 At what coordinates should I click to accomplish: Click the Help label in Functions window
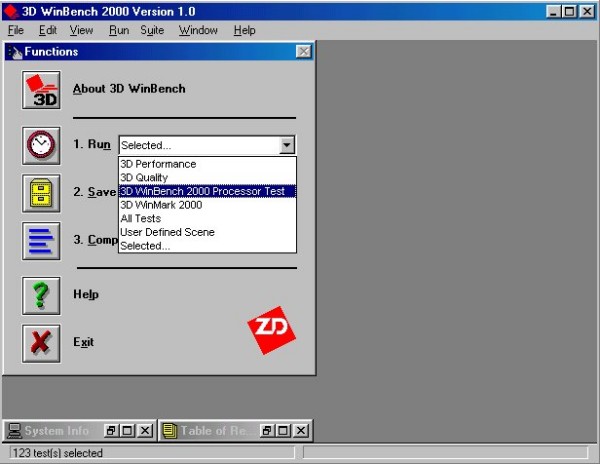pos(86,294)
